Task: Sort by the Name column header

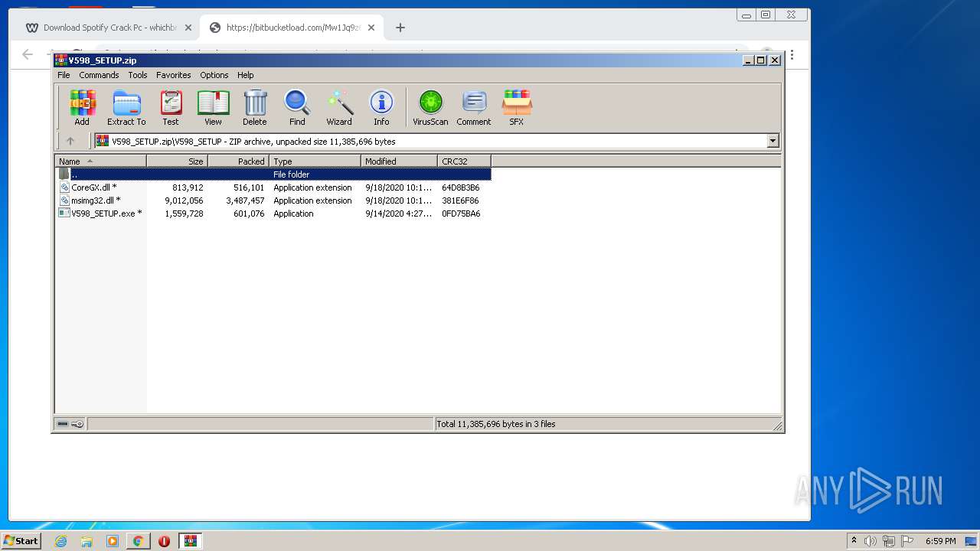Action: click(101, 161)
